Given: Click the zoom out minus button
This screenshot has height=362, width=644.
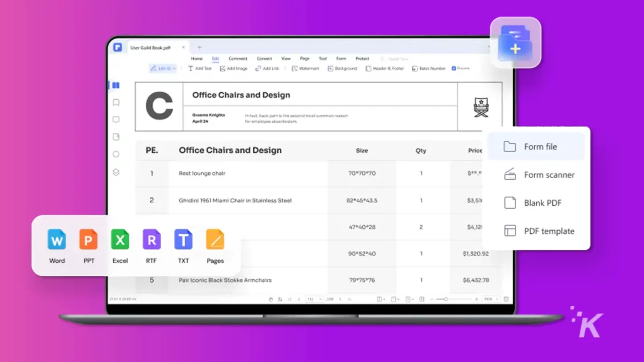Looking at the screenshot, I should point(431,299).
